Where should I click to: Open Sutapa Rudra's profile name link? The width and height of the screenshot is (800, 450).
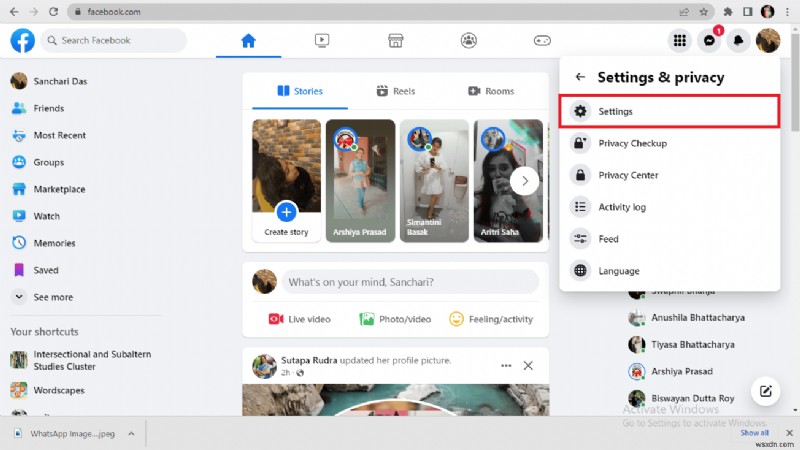[309, 360]
